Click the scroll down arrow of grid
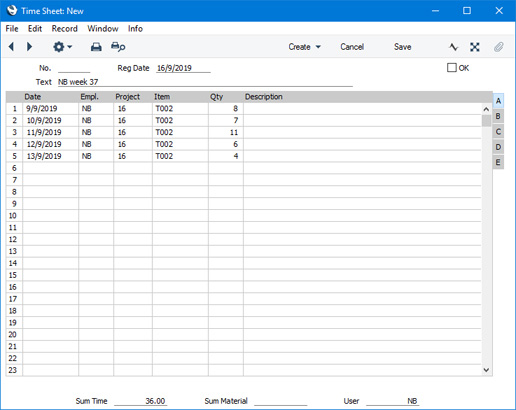 click(486, 370)
